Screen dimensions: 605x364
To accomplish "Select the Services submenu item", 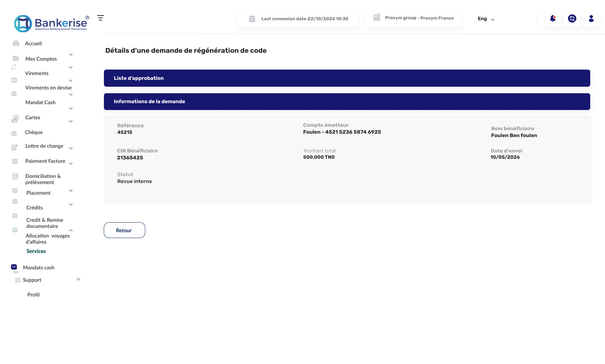I will click(36, 251).
